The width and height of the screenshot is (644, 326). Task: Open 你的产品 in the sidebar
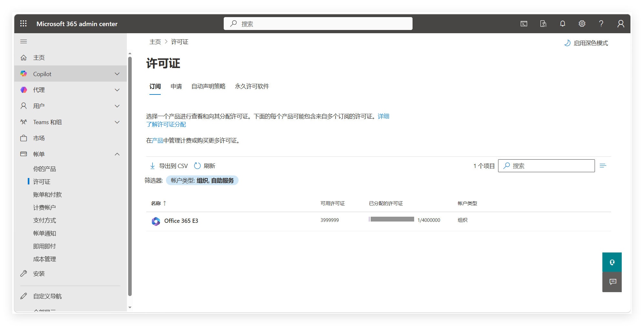[45, 169]
